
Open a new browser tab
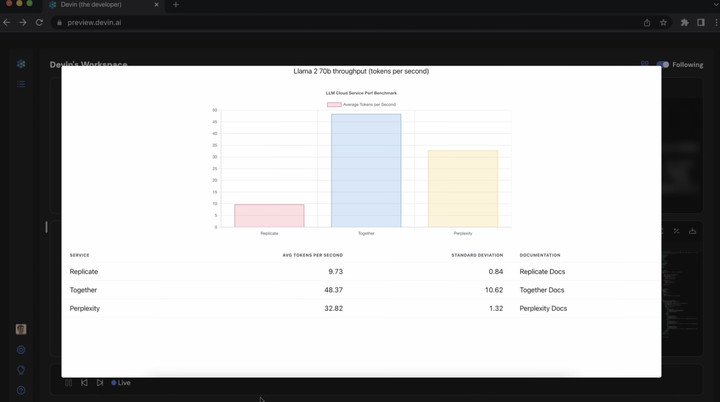tap(176, 5)
